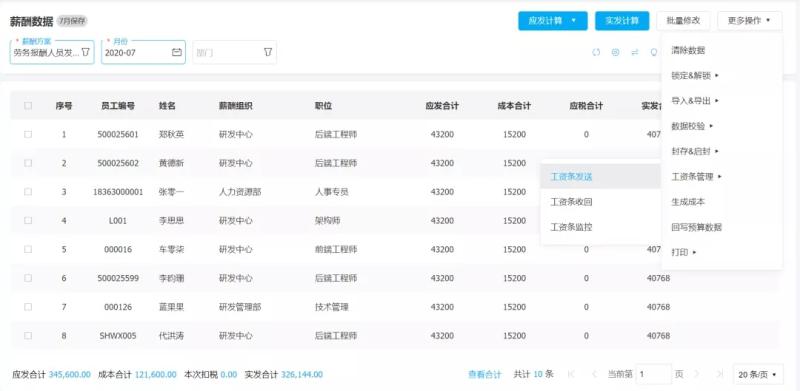Open the calendar picker in the 月份 field

[x=177, y=52]
